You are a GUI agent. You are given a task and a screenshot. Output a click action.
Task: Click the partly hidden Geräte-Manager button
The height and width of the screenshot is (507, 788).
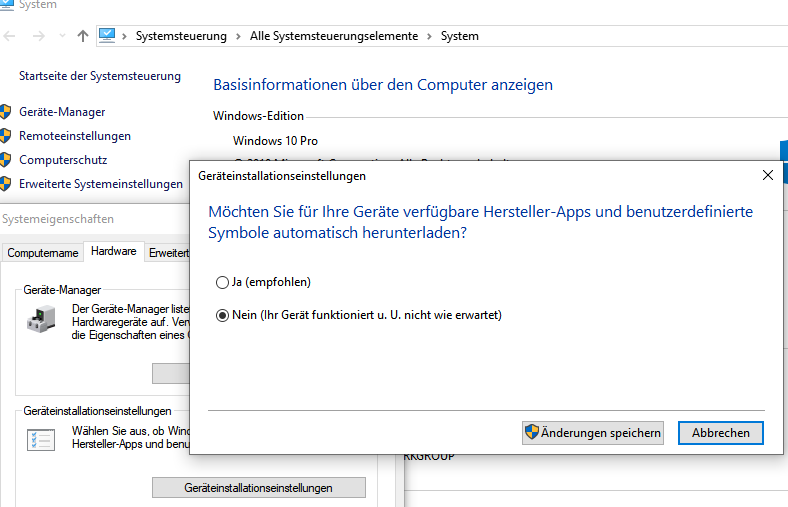(x=171, y=373)
